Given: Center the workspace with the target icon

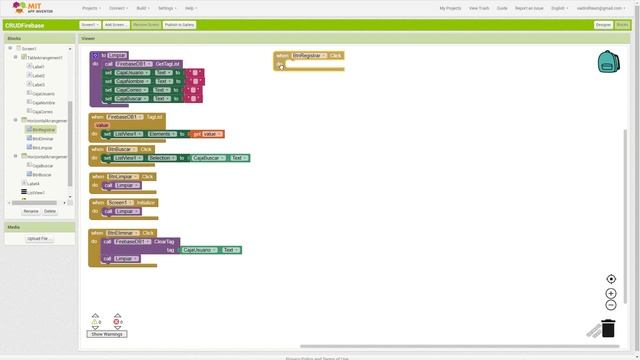Looking at the screenshot, I should click(x=611, y=279).
